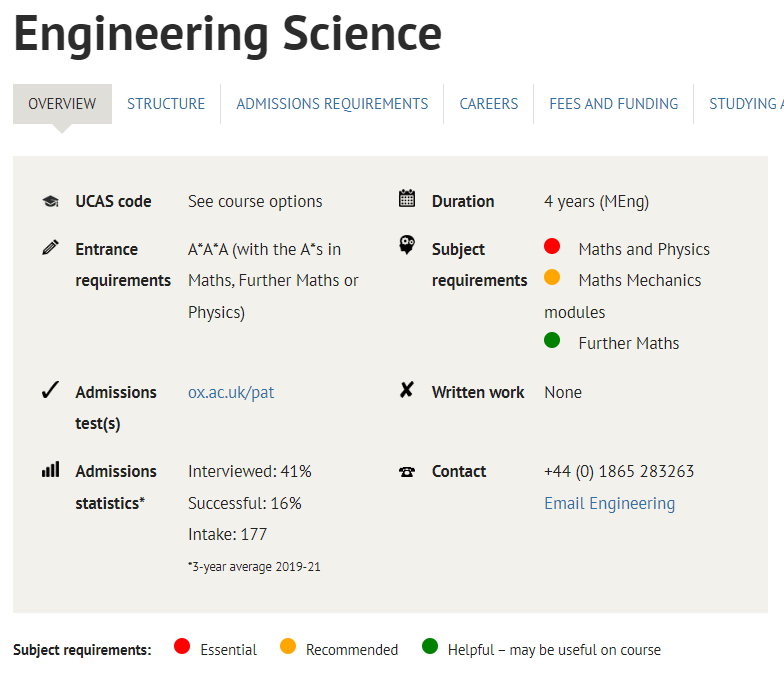Open the ox.ac.uk/pat admissions test link
This screenshot has width=784, height=676.
coord(231,392)
